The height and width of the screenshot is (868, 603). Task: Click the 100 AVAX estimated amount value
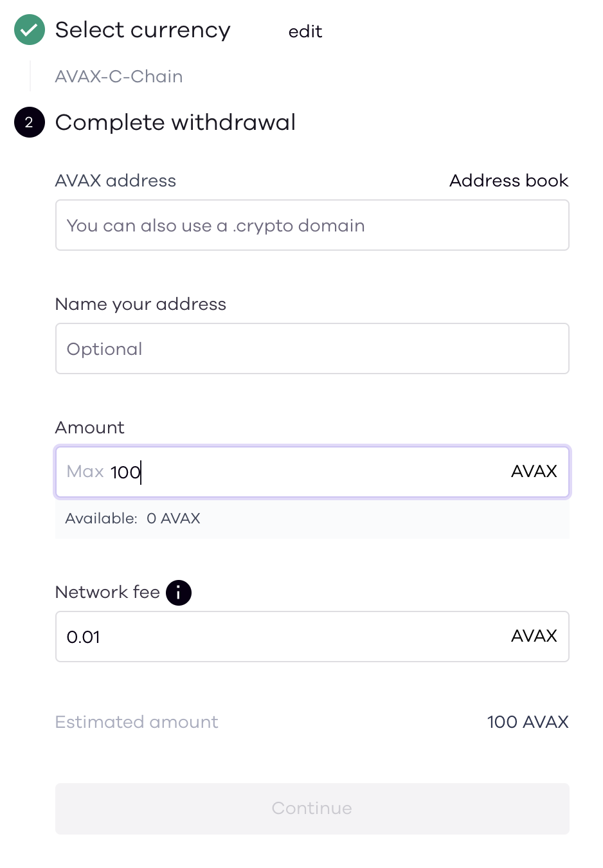point(528,722)
